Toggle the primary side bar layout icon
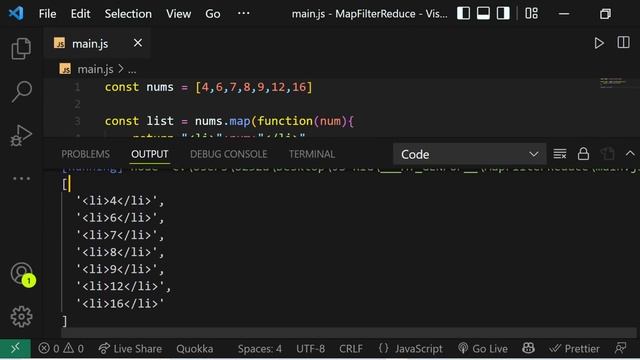640x360 pixels. (463, 13)
